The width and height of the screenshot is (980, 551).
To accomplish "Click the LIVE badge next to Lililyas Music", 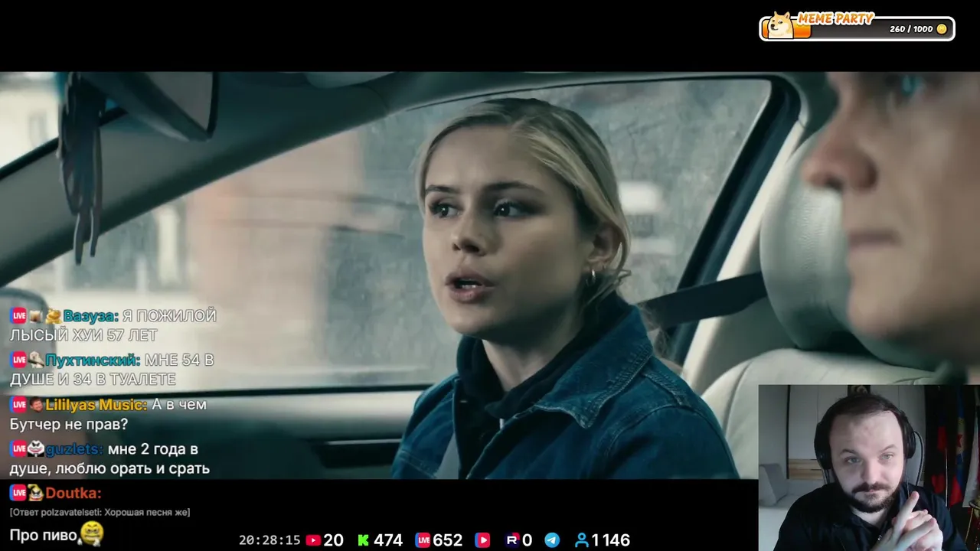I will (x=18, y=404).
